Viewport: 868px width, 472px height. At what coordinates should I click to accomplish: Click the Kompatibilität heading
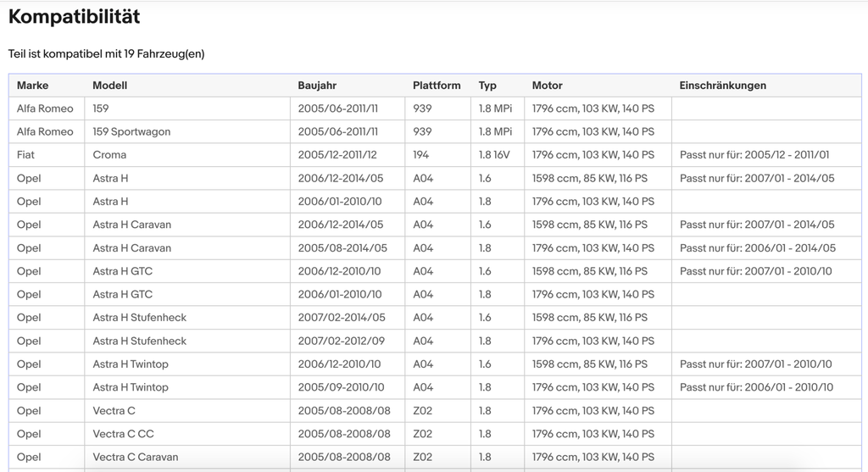coord(75,17)
